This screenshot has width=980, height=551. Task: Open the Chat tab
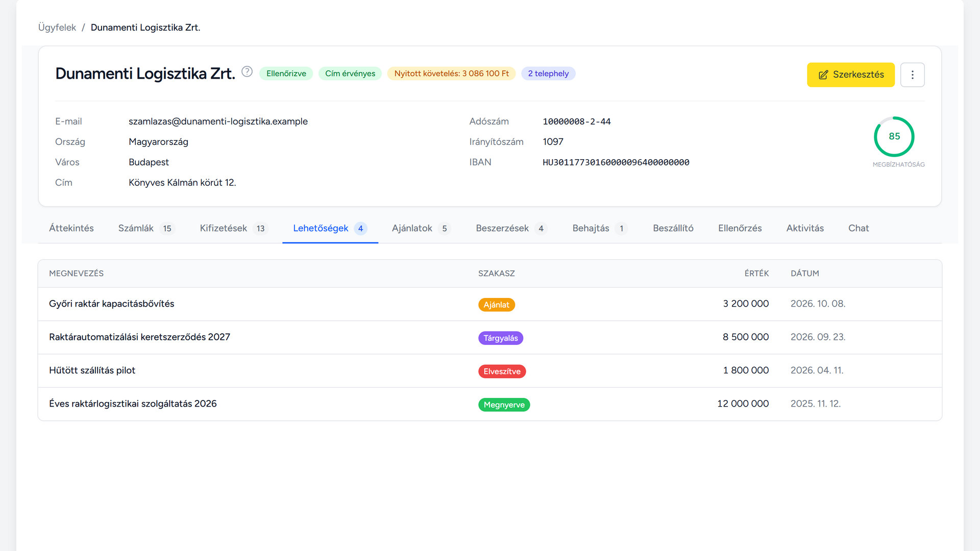[859, 229]
